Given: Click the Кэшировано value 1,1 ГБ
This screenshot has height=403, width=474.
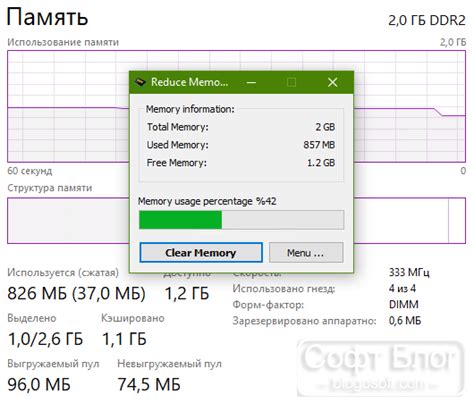Looking at the screenshot, I should 124,339.
